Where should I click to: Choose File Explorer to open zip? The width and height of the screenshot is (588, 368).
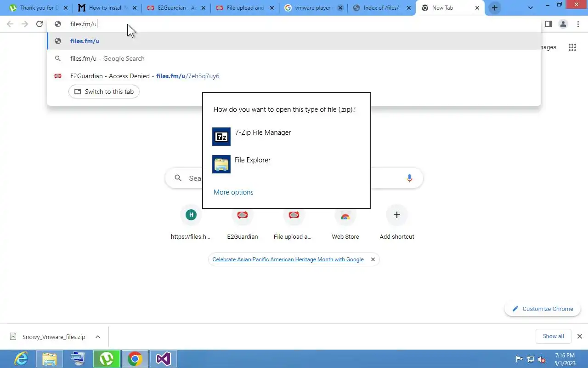pyautogui.click(x=286, y=164)
